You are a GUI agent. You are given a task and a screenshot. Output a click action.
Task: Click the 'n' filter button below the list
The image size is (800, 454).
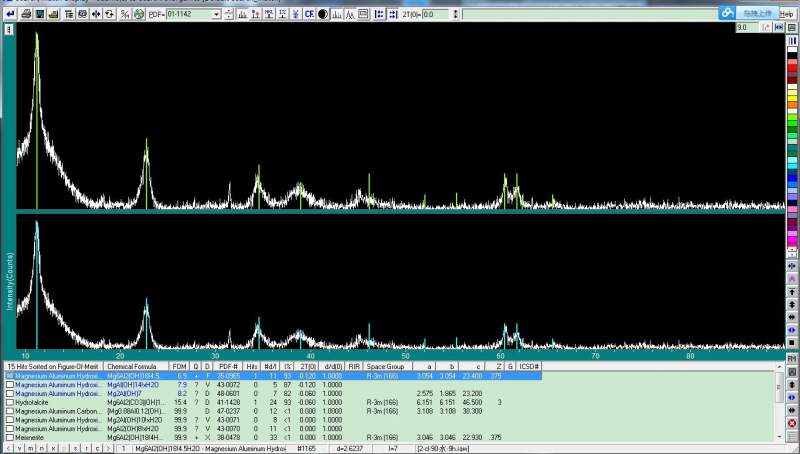coord(41,448)
